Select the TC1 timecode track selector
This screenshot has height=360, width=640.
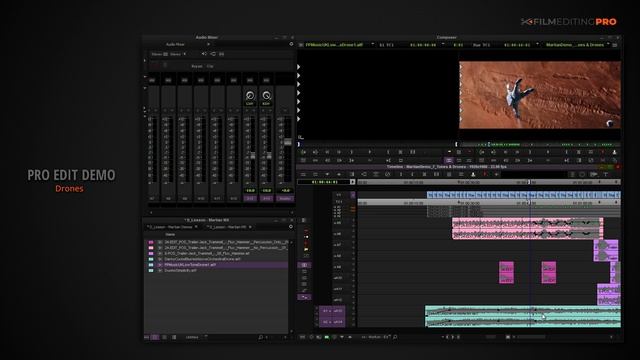point(338,202)
